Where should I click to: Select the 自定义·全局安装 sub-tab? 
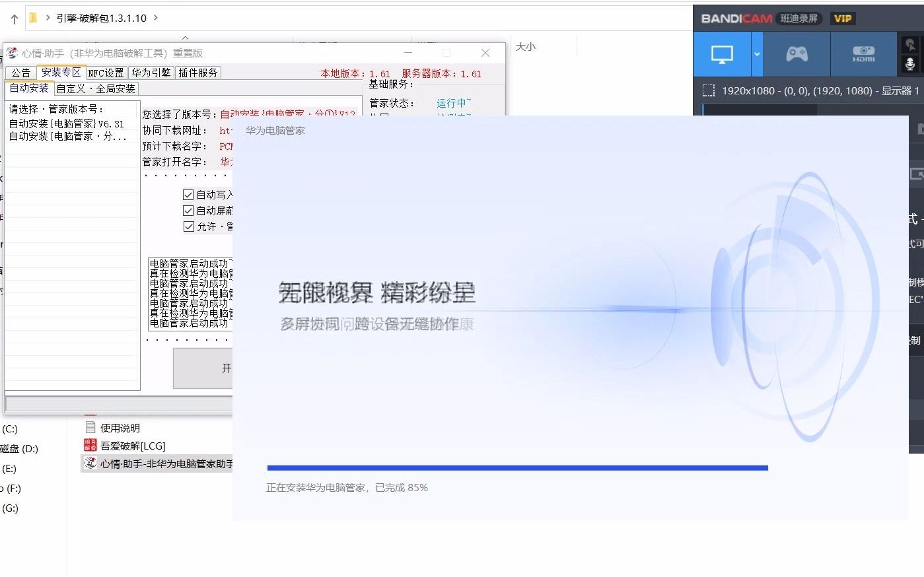96,88
